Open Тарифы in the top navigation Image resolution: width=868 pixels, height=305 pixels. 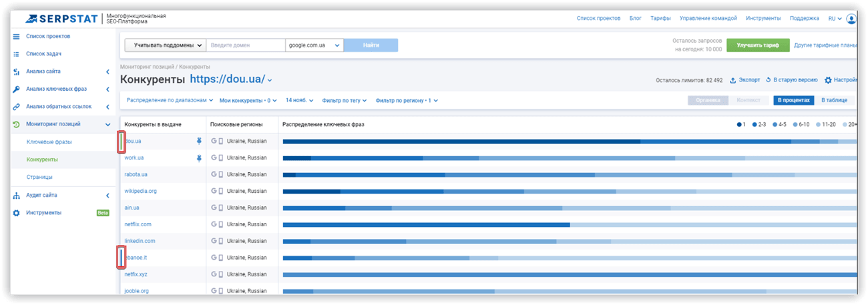[x=660, y=19]
